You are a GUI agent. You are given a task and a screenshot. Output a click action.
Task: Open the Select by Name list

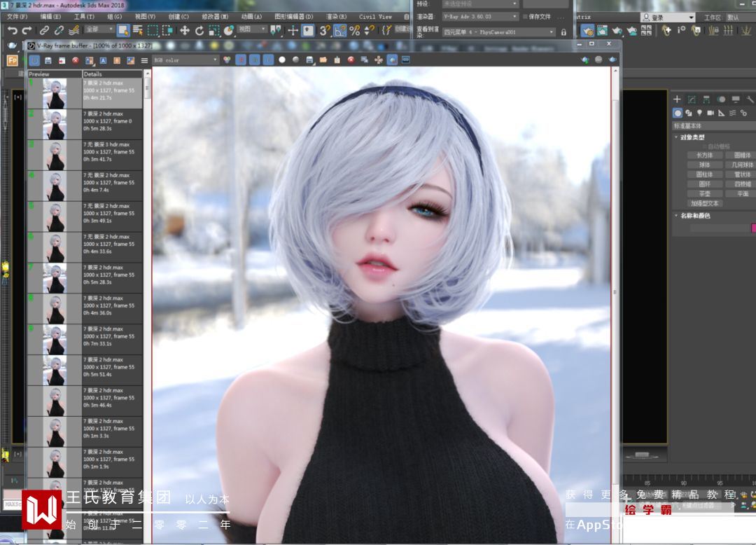pos(138,30)
